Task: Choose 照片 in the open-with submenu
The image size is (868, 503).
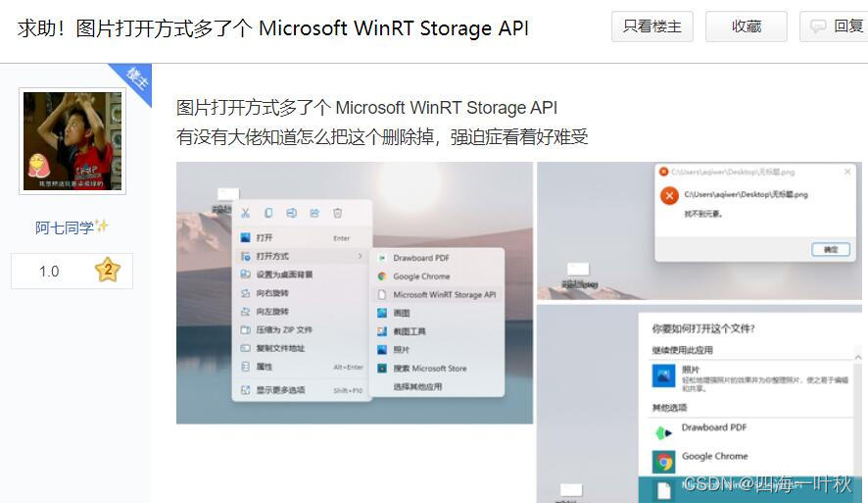Action: point(437,350)
